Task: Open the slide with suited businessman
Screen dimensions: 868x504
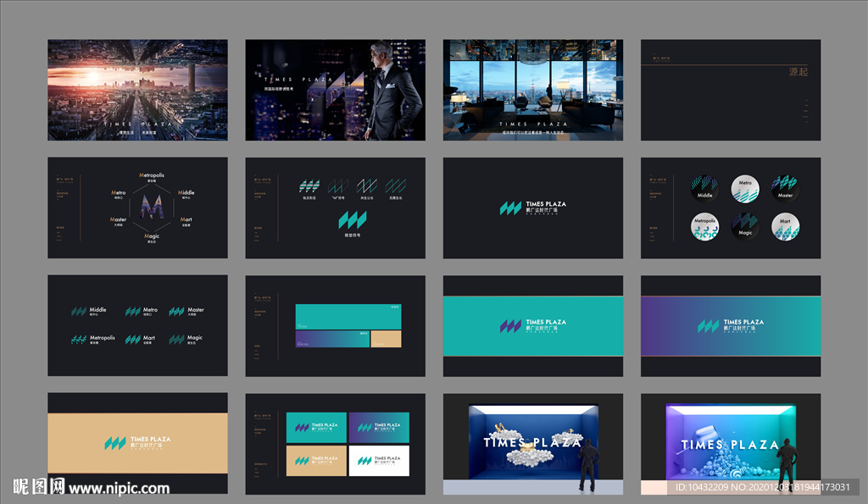Action: click(x=335, y=90)
